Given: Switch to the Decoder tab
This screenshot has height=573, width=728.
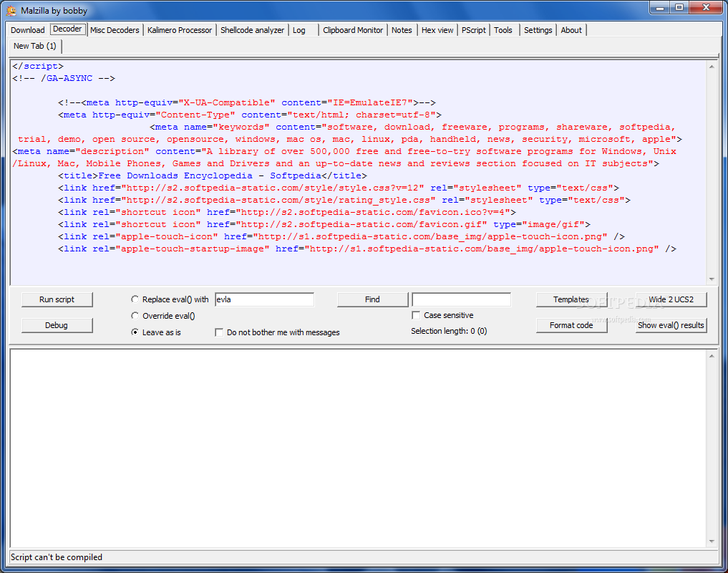Looking at the screenshot, I should pos(67,29).
